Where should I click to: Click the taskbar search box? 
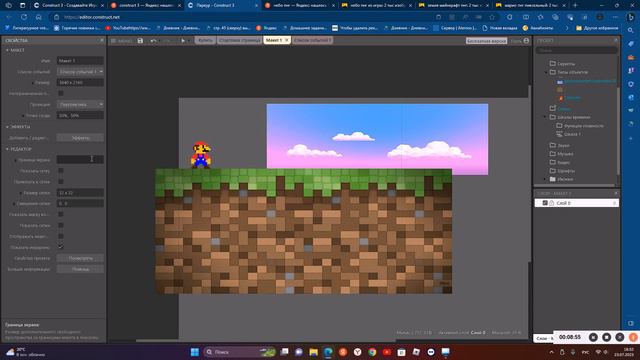tap(240, 352)
